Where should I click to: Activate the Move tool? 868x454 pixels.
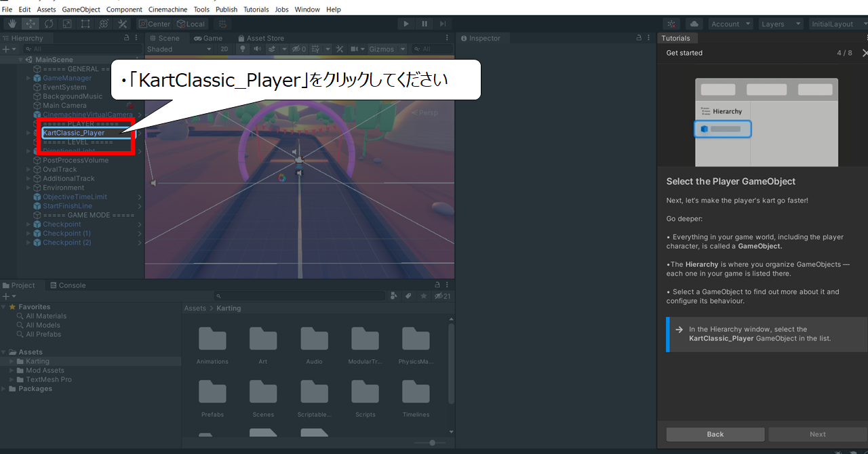pyautogui.click(x=31, y=24)
